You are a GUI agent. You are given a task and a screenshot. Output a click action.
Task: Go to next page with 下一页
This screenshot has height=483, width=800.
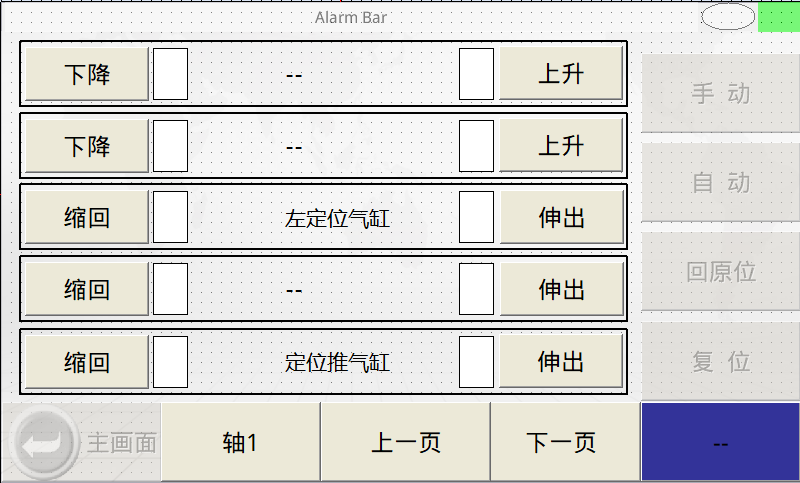pyautogui.click(x=564, y=442)
